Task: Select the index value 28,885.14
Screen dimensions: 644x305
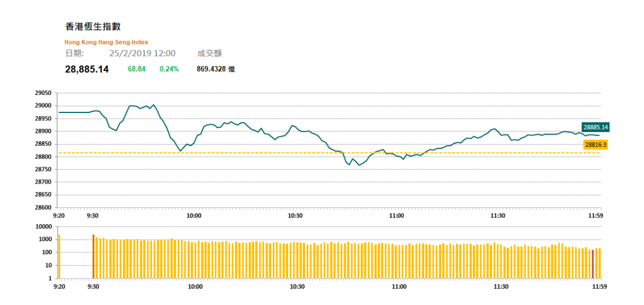Action: coord(87,69)
